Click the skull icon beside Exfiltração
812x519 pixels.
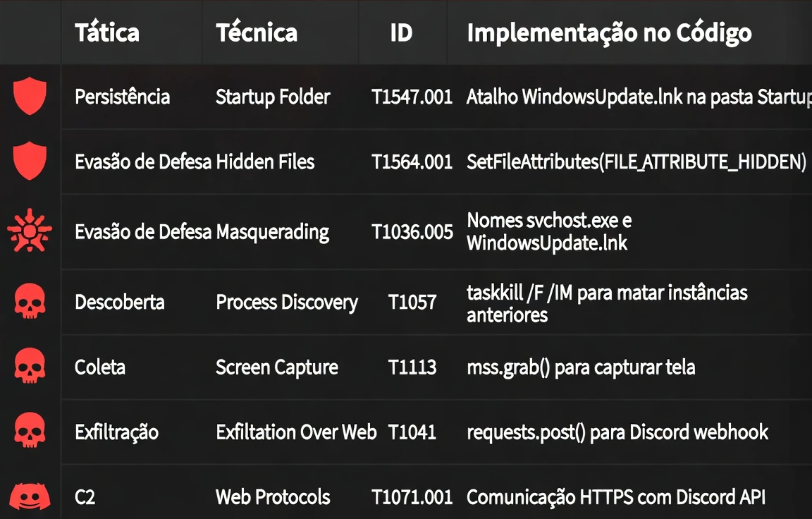[30, 432]
